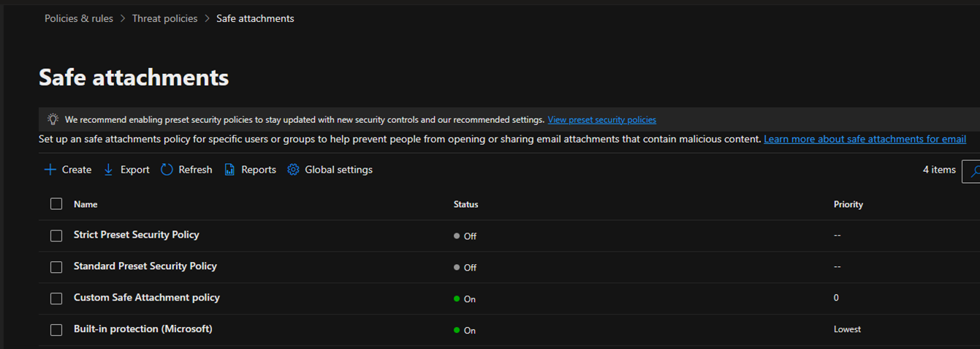Open the Custom Safe Attachment policy row
The width and height of the screenshot is (980, 349).
(x=509, y=299)
